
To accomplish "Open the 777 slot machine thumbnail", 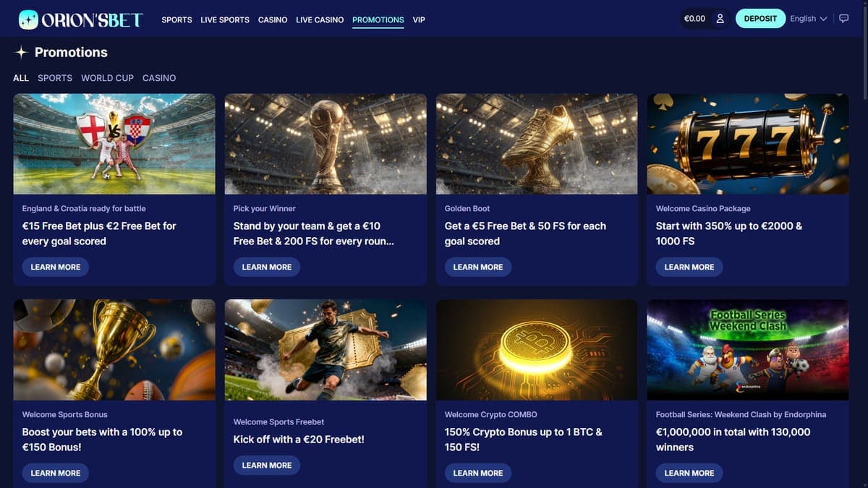I will coord(748,144).
